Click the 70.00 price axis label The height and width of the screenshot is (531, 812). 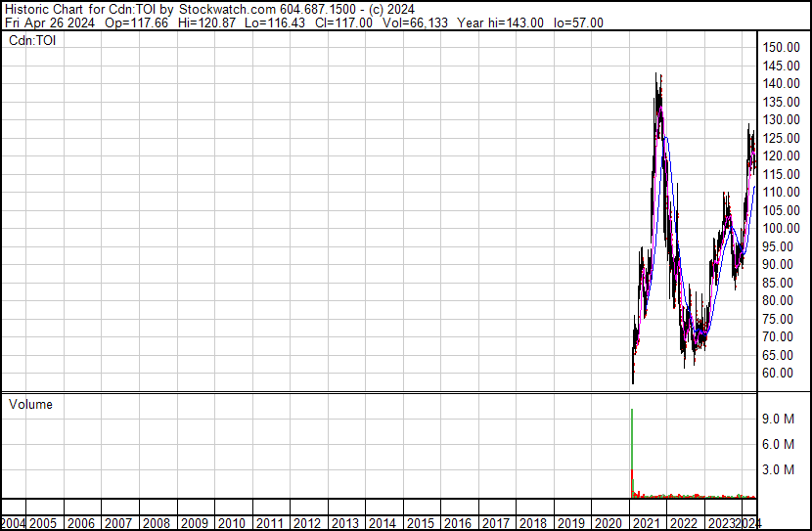pyautogui.click(x=778, y=337)
